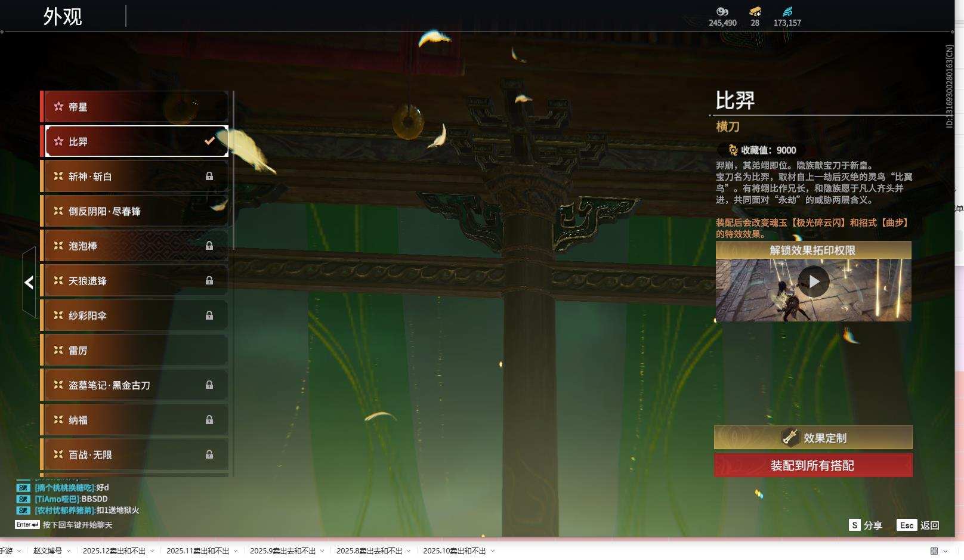Open the dropdown arrow of 2025.8卖出去和不出 tab

click(x=409, y=551)
